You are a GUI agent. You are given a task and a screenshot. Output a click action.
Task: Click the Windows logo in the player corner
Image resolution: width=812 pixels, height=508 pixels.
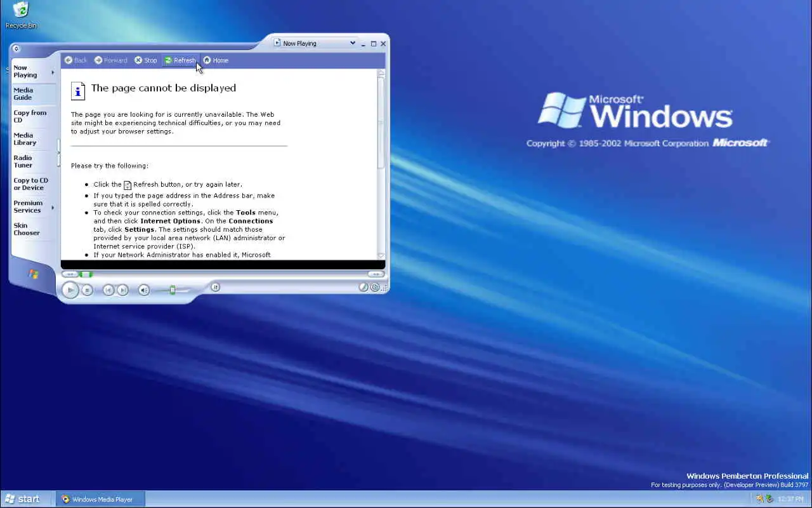[34, 274]
